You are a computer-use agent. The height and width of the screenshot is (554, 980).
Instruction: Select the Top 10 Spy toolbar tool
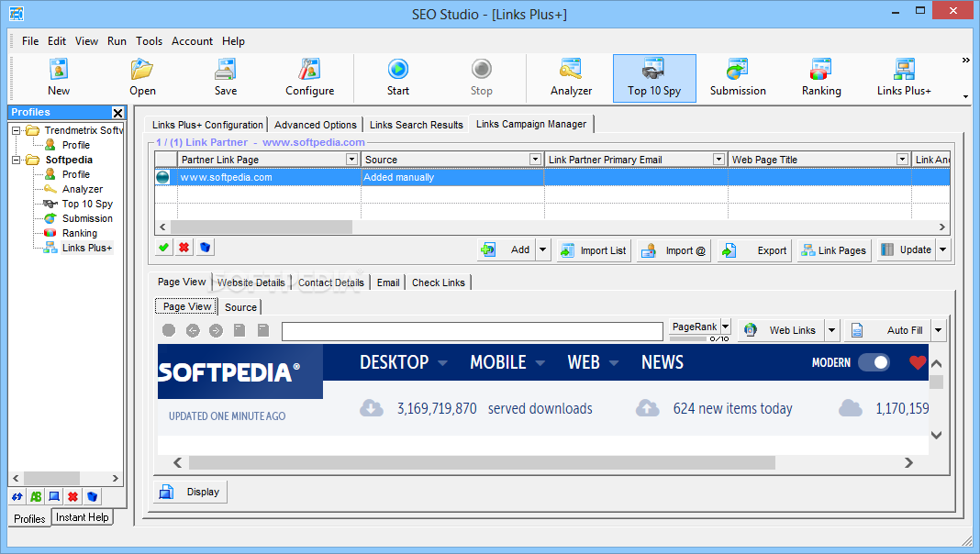654,78
